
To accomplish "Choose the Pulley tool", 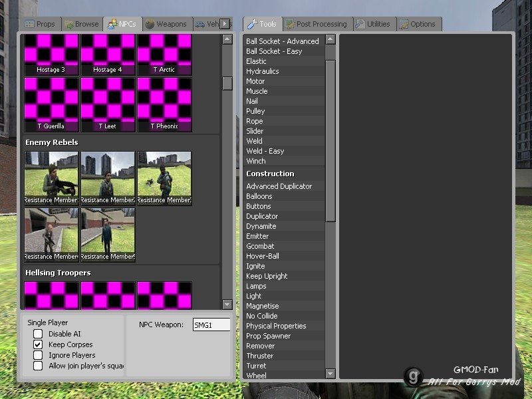I will 284,111.
